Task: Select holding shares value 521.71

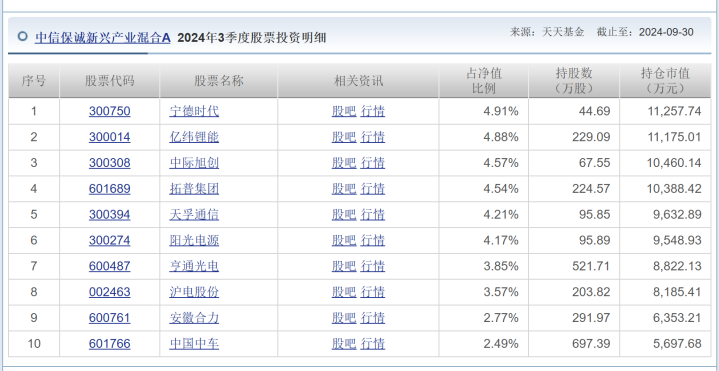Action: point(591,266)
